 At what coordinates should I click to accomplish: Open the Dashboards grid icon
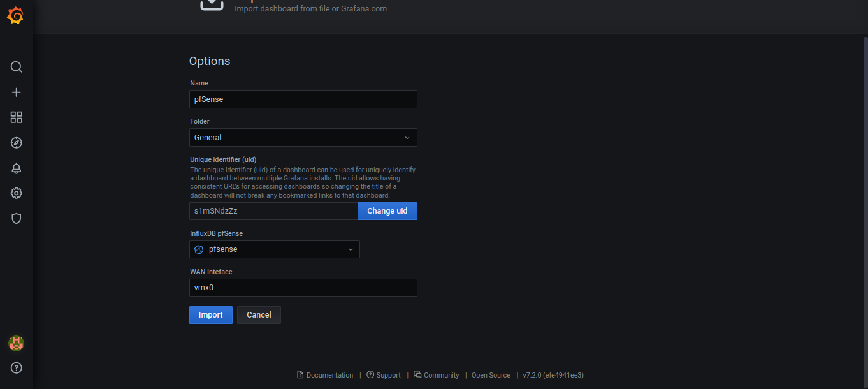pyautogui.click(x=17, y=117)
